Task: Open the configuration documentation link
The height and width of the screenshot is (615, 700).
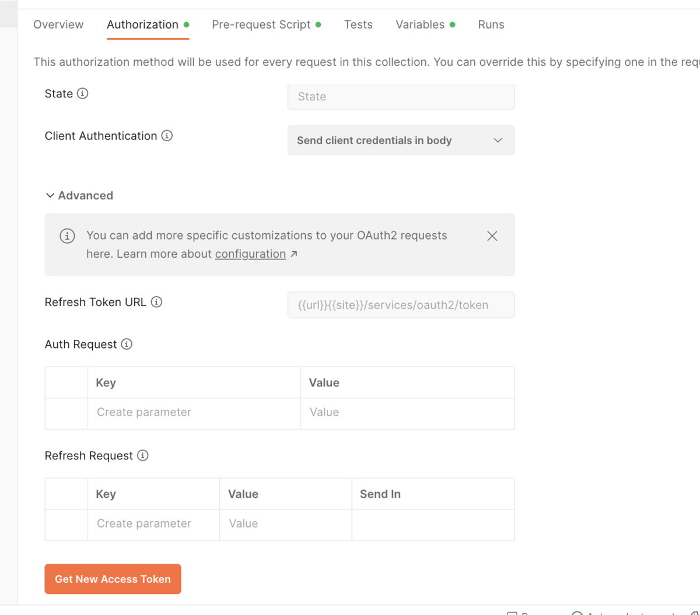Action: [x=250, y=254]
